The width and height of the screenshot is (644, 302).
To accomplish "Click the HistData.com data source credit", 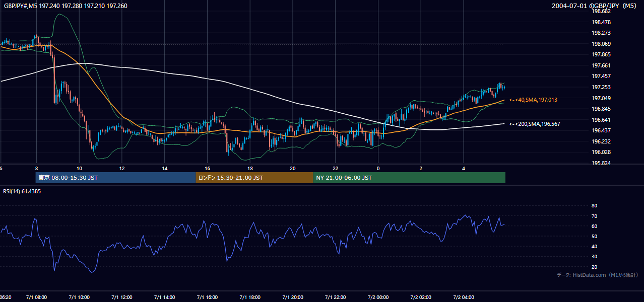I will coord(597,275).
